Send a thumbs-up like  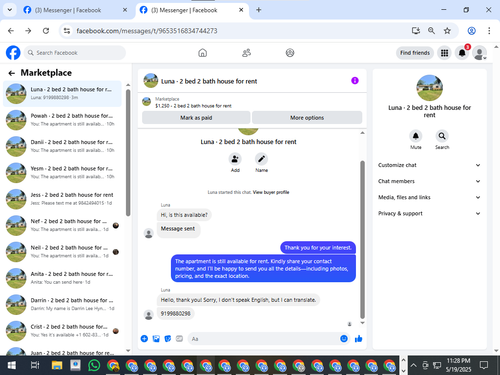pos(359,339)
